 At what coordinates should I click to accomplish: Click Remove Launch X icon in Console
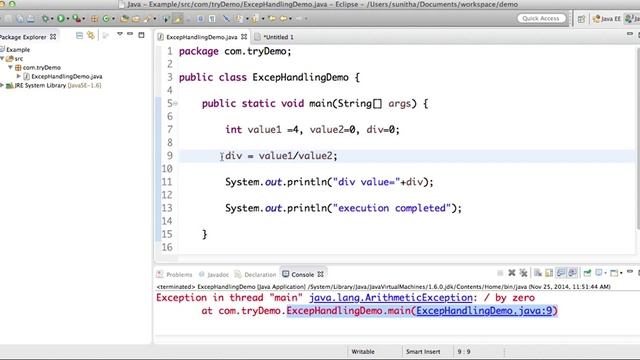click(512, 273)
